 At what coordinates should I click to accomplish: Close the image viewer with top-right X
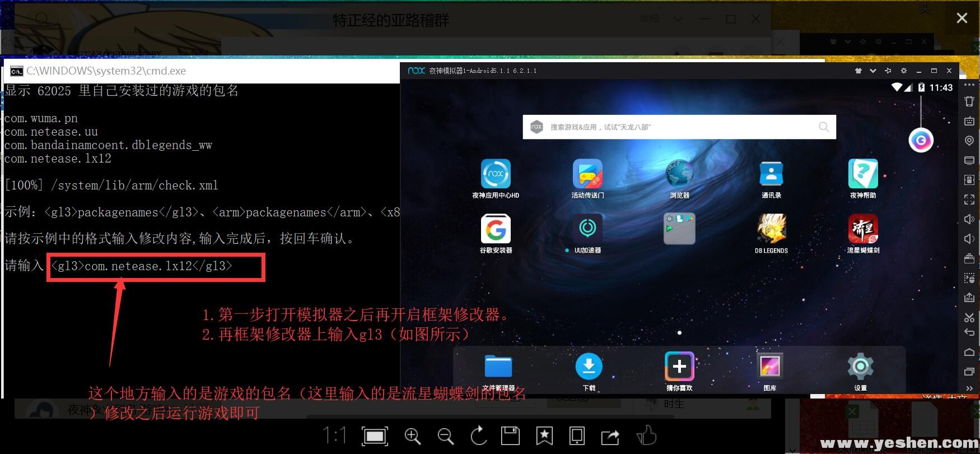point(962,18)
